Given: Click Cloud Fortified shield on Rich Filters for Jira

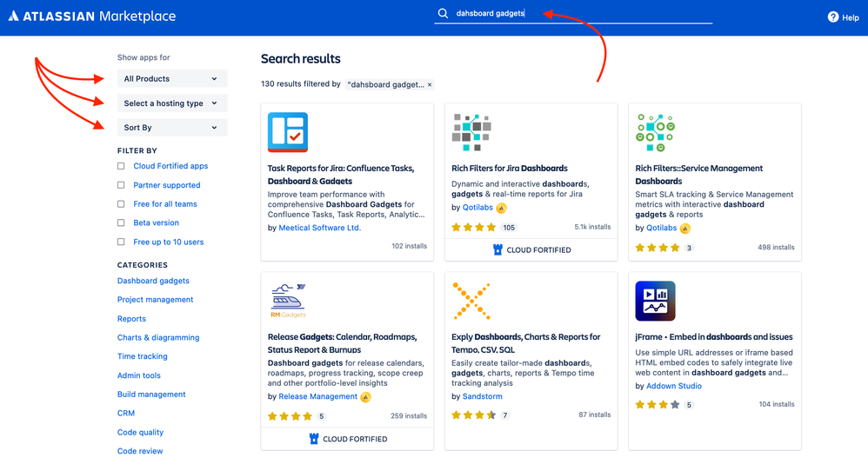Looking at the screenshot, I should (497, 250).
